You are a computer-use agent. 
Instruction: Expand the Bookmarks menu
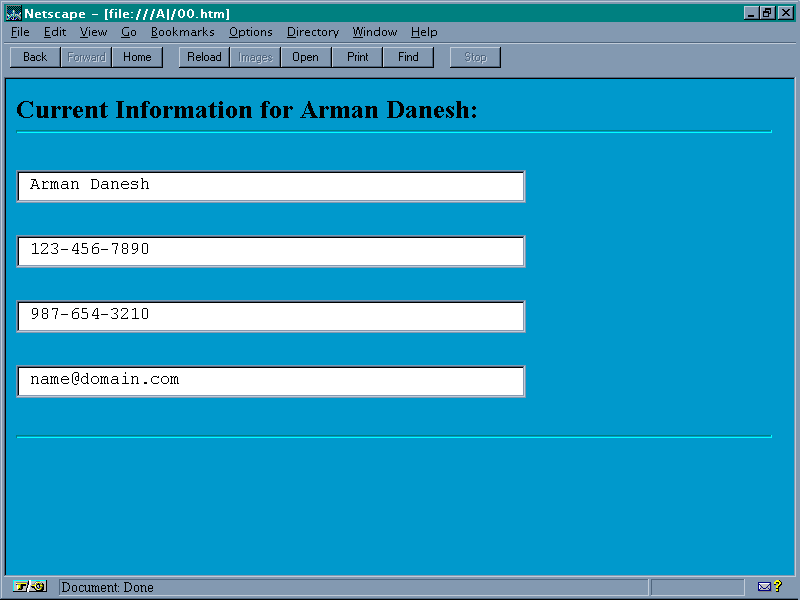182,32
